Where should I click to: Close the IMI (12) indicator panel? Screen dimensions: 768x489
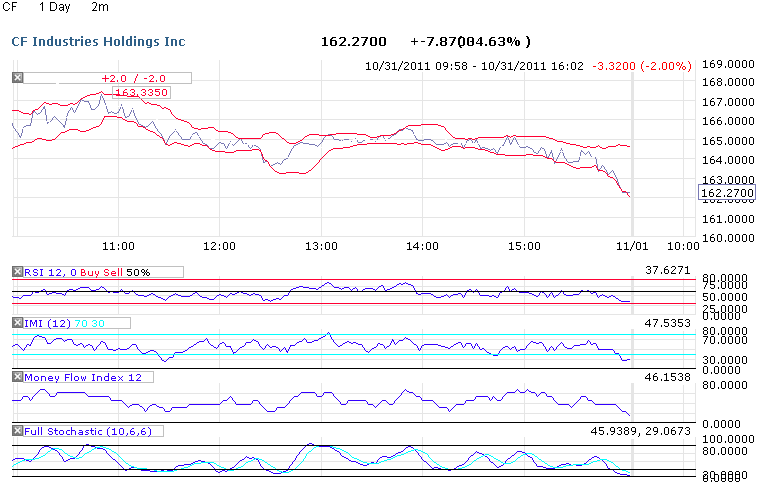click(18, 323)
